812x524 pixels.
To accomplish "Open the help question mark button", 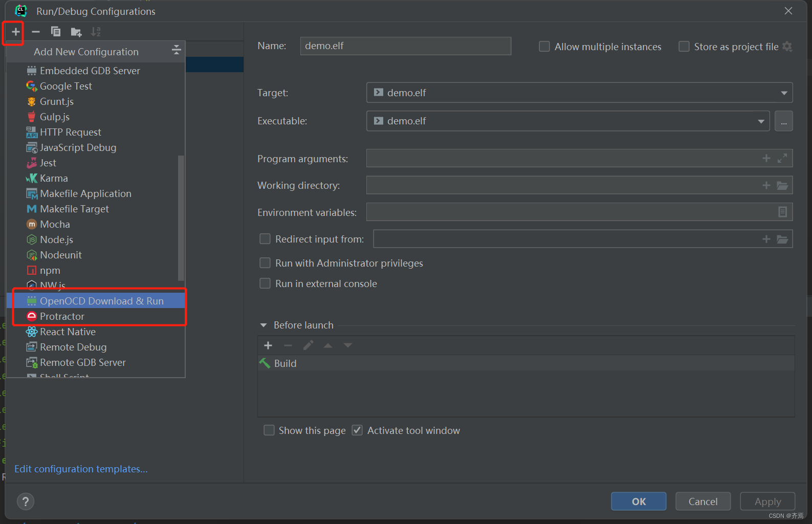I will 26,501.
